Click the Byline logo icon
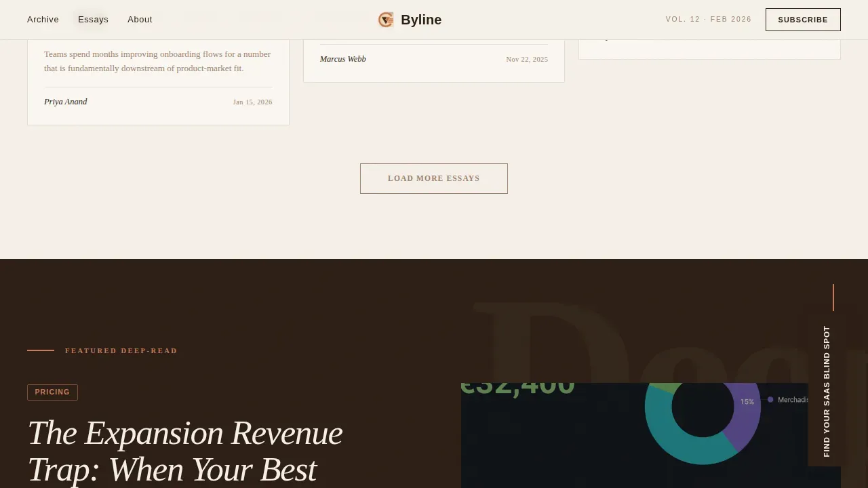 [x=386, y=20]
